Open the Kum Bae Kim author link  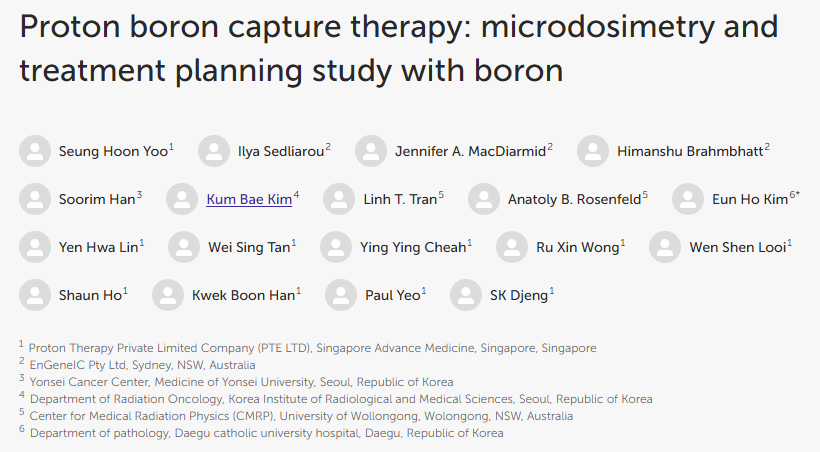(249, 199)
